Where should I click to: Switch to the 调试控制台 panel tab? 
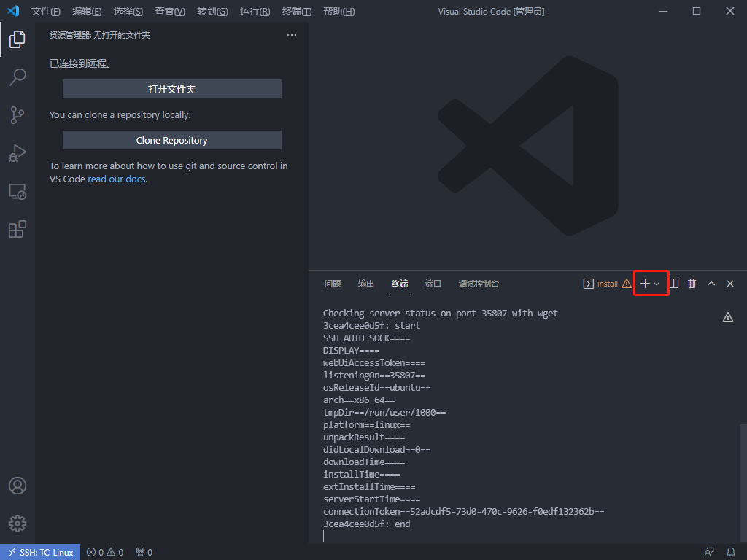pos(479,284)
